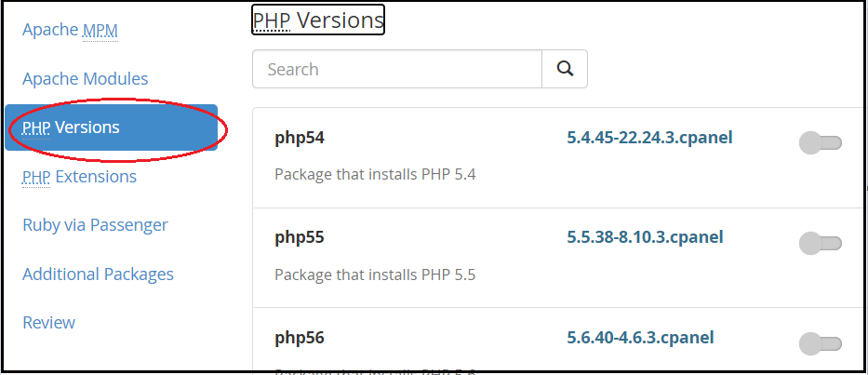Viewport: 868px width, 375px height.
Task: Select the php55 package name
Action: point(300,237)
